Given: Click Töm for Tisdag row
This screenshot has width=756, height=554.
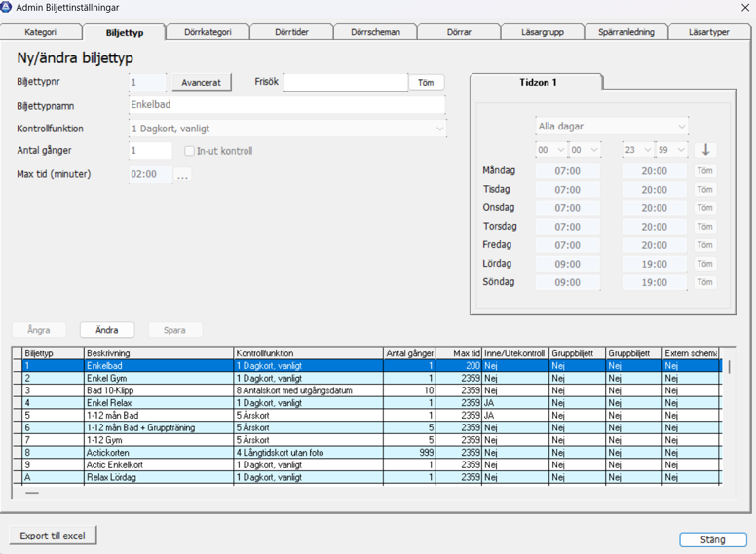Looking at the screenshot, I should (x=705, y=189).
